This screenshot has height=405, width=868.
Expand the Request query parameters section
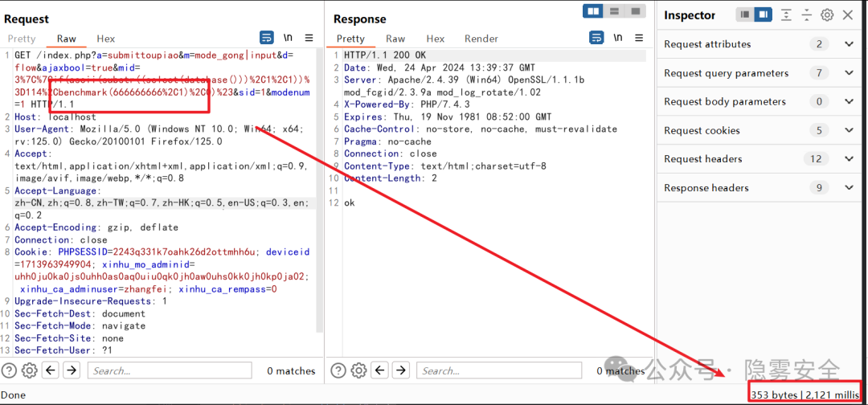850,73
